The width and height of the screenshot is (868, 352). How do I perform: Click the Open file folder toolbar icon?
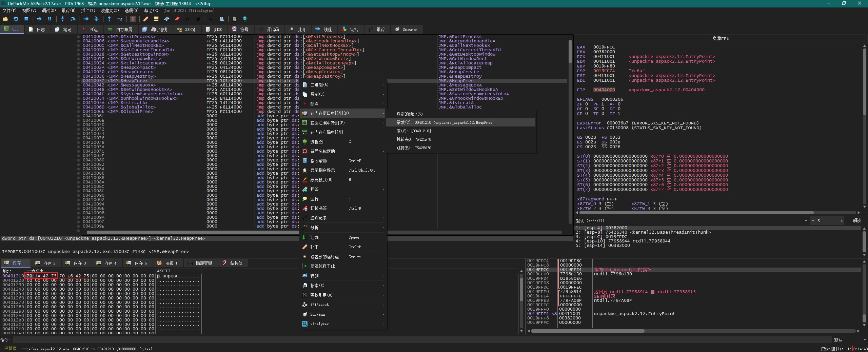click(x=5, y=19)
